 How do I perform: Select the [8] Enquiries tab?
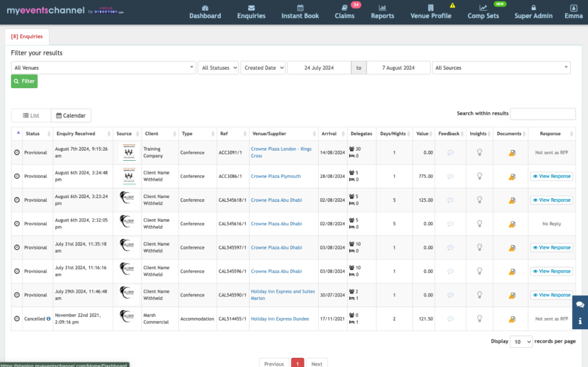pyautogui.click(x=27, y=36)
